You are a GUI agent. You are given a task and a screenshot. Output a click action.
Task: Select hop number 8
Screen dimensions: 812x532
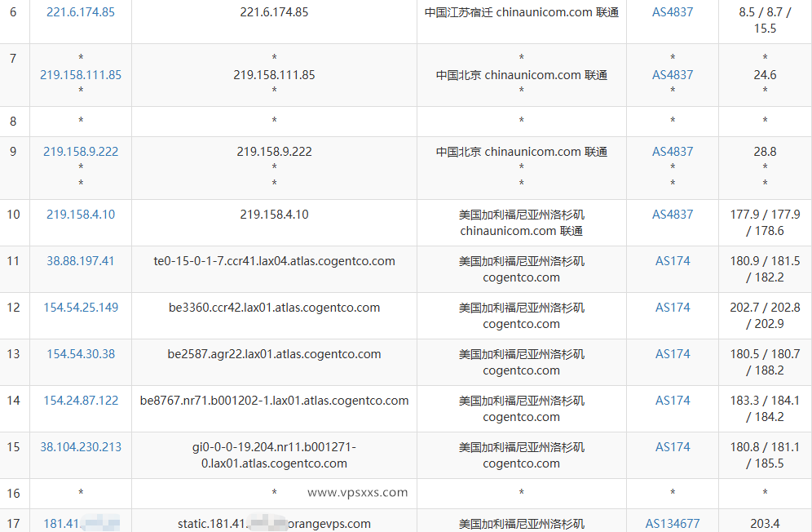(13, 122)
